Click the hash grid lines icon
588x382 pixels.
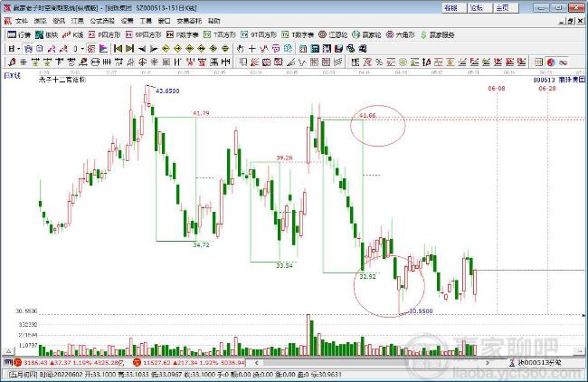click(24, 62)
